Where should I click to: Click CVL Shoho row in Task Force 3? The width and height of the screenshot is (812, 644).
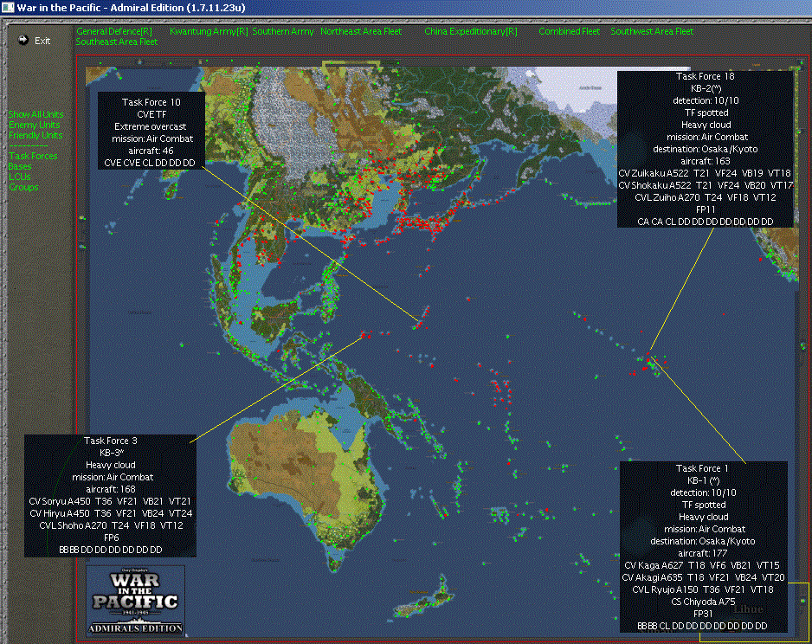(x=110, y=525)
